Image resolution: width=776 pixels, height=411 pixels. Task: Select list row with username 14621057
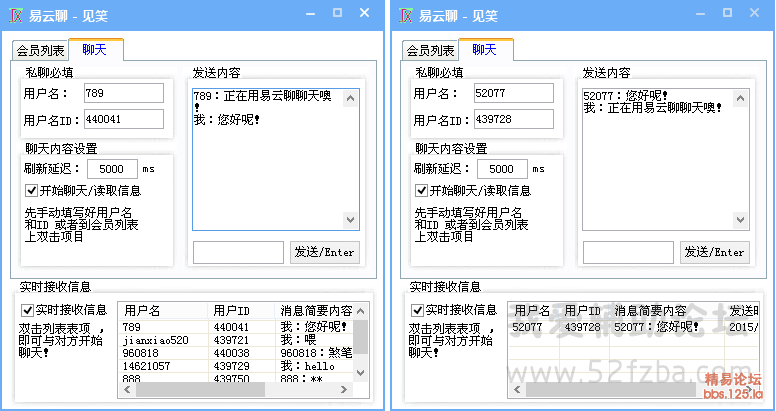237,366
